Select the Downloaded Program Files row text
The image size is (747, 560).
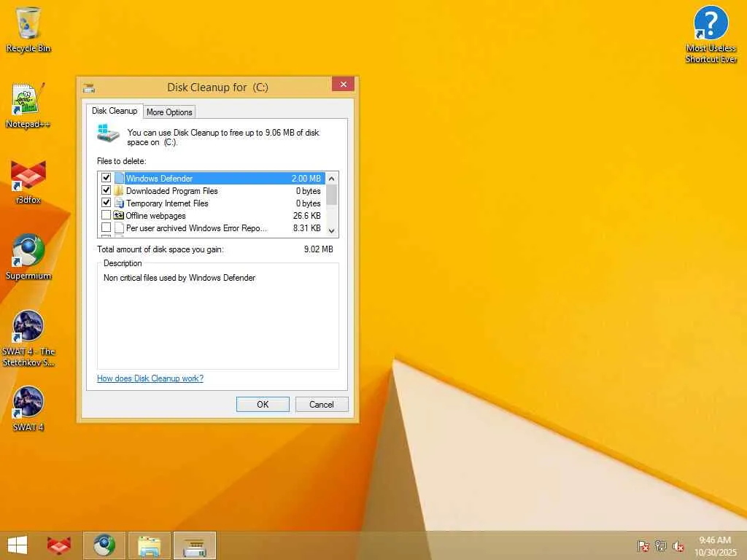[x=171, y=191]
